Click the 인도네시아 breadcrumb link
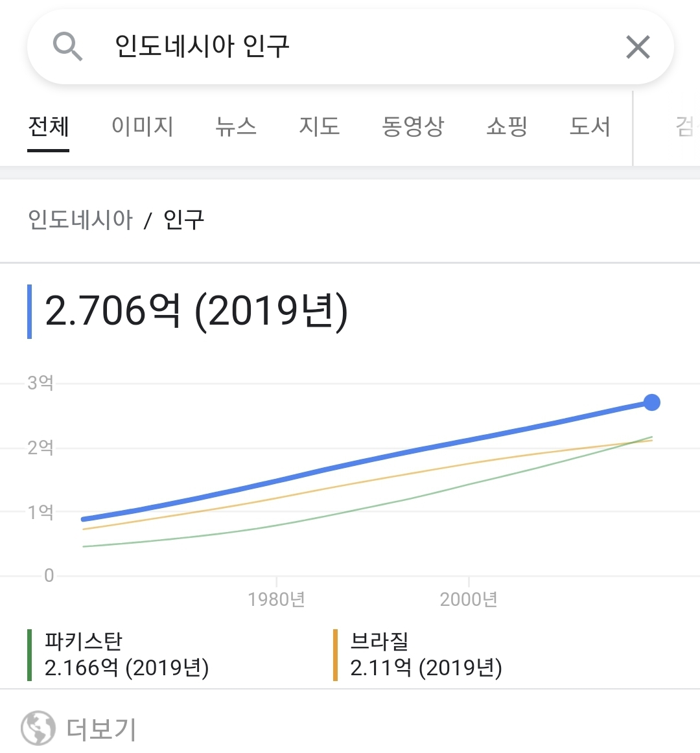The height and width of the screenshot is (753, 700). click(80, 220)
